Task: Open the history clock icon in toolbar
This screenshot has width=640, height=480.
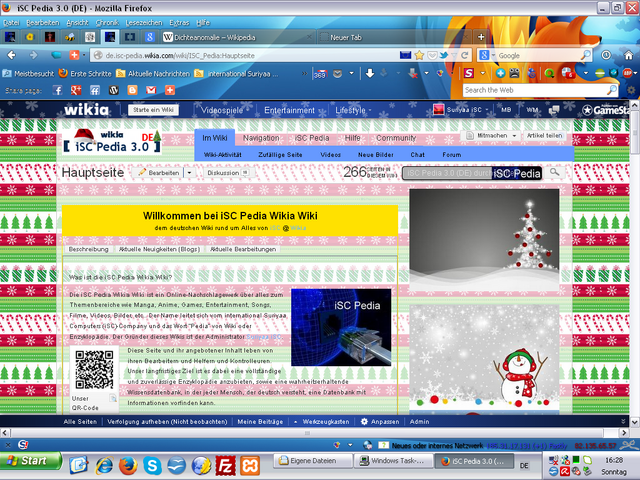Action: [x=606, y=55]
